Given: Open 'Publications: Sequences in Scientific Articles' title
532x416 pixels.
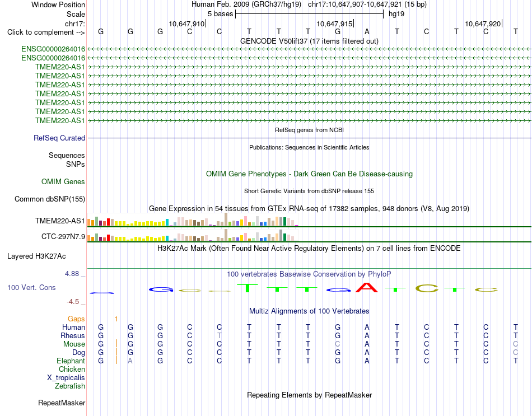Looking at the screenshot, I should [309, 147].
